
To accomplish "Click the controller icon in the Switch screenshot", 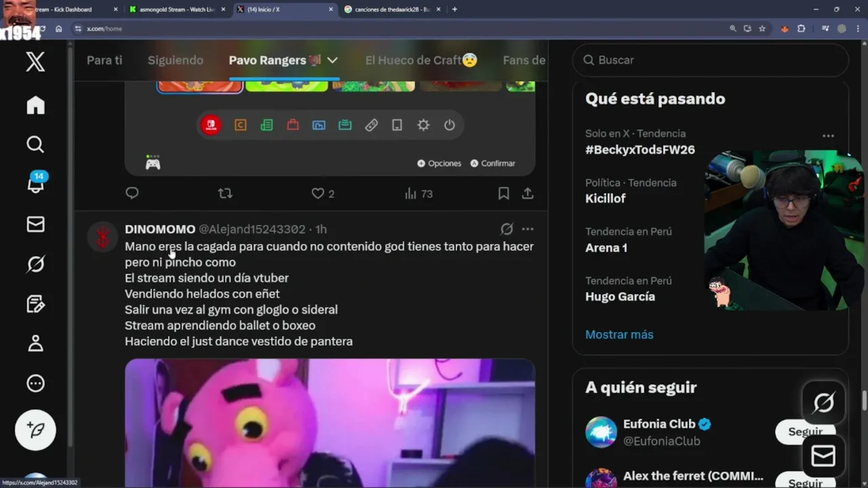I will (x=153, y=163).
